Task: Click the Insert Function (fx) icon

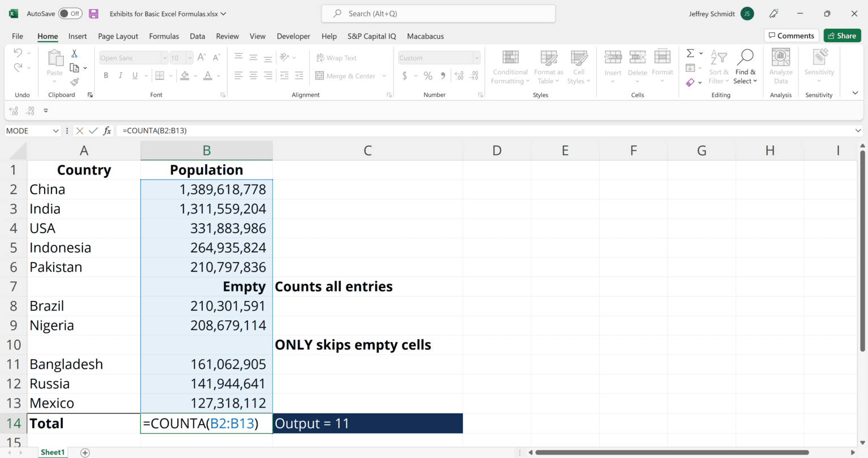Action: [x=107, y=130]
